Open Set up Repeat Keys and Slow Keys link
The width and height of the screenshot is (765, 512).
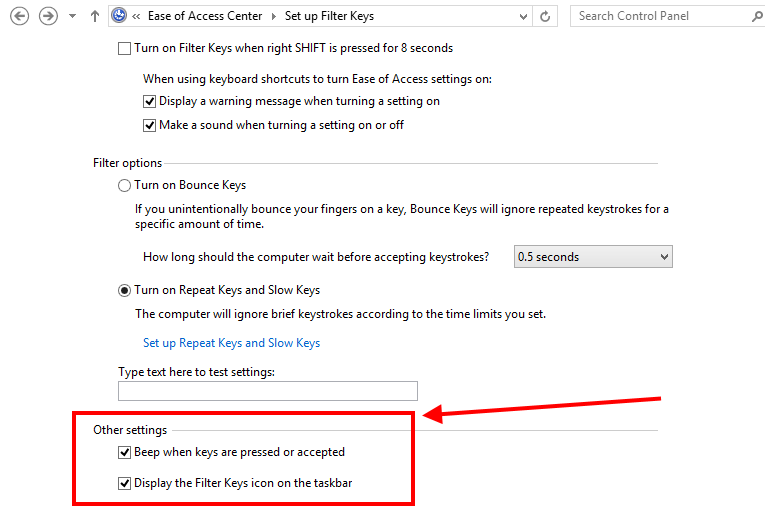click(231, 343)
